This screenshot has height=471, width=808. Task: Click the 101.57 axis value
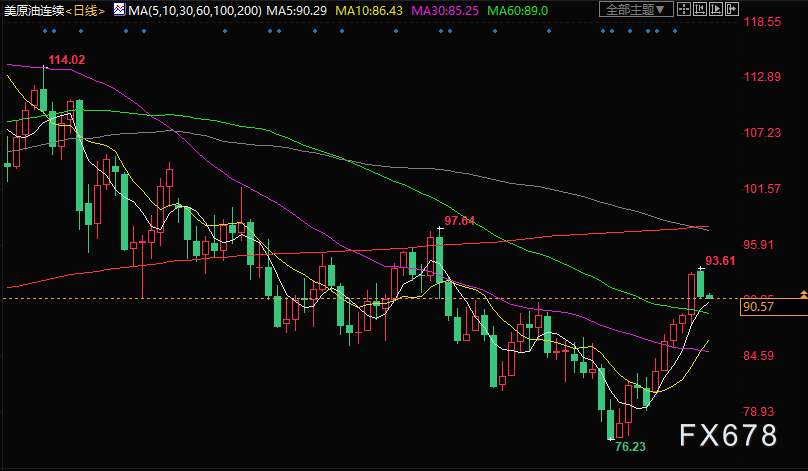(762, 189)
